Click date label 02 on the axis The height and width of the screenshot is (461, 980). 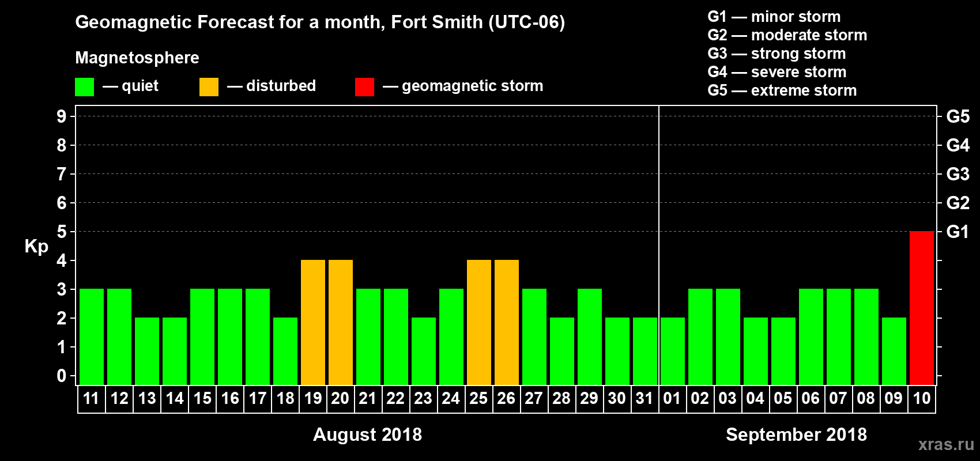[x=700, y=398]
